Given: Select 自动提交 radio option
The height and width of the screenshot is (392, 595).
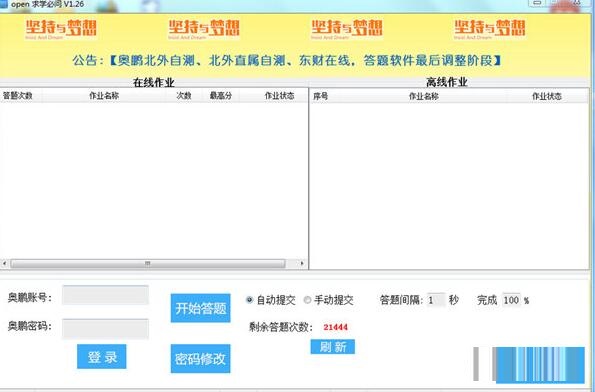Looking at the screenshot, I should tap(249, 300).
